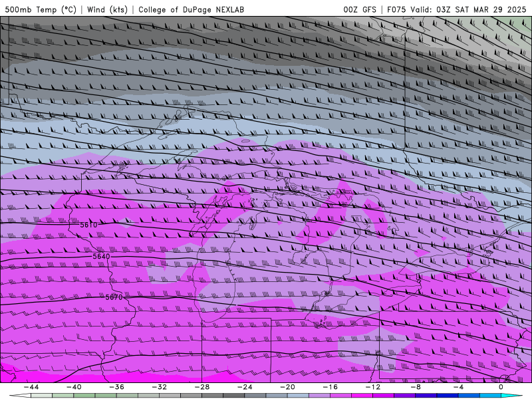Click the -28 colorbar scale label
Image resolution: width=532 pixels, height=399 pixels.
(202, 387)
